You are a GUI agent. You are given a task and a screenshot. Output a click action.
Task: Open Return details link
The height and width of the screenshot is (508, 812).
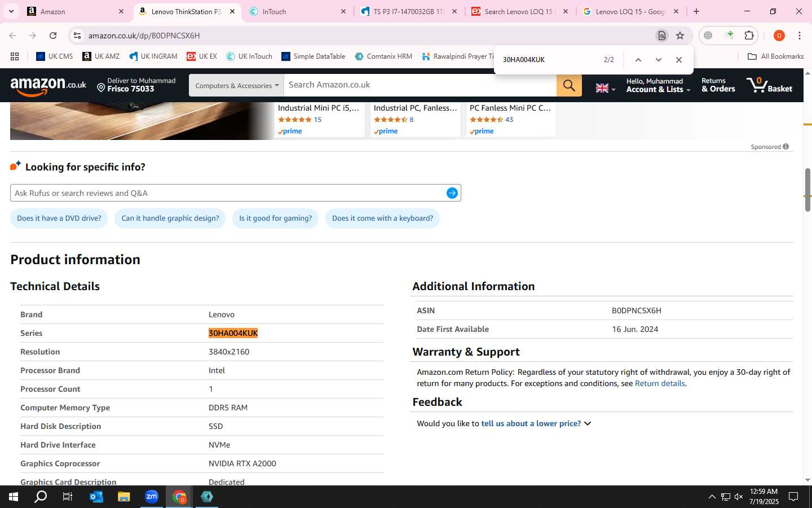[x=660, y=383]
